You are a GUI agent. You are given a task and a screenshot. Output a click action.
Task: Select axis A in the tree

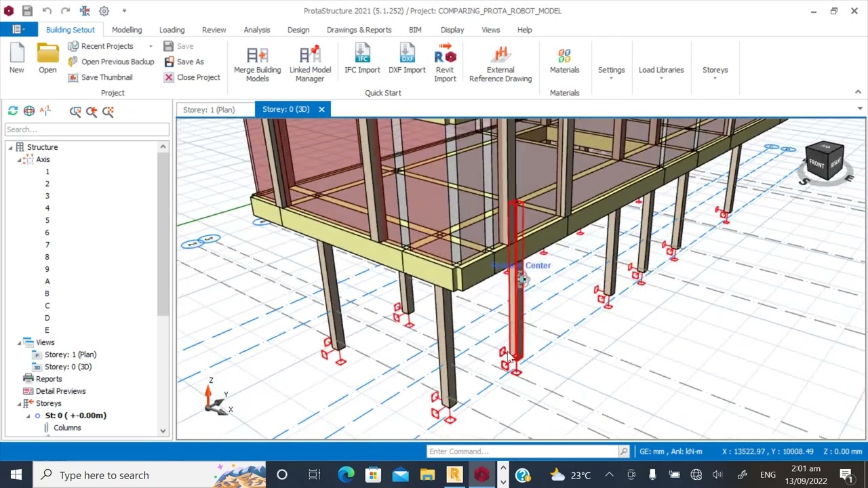(47, 281)
